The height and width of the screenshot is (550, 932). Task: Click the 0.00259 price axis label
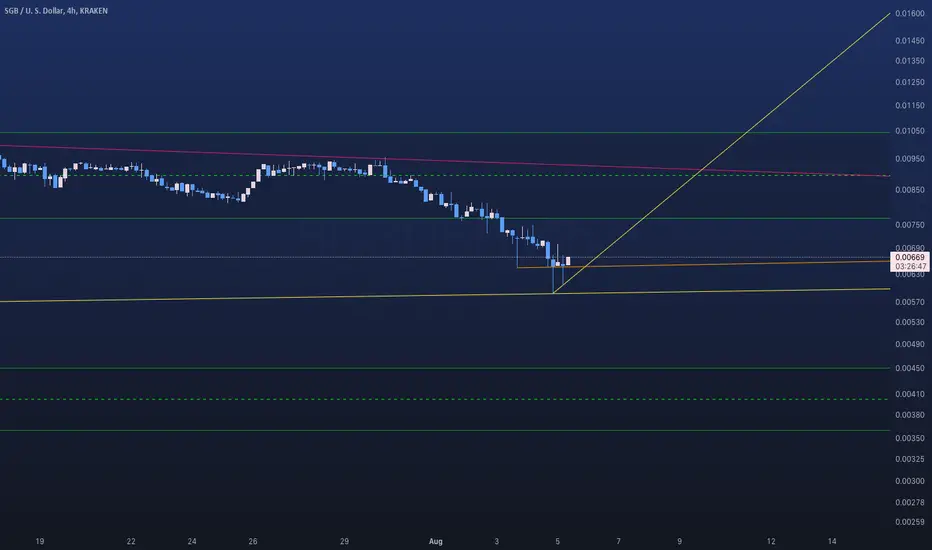point(909,522)
